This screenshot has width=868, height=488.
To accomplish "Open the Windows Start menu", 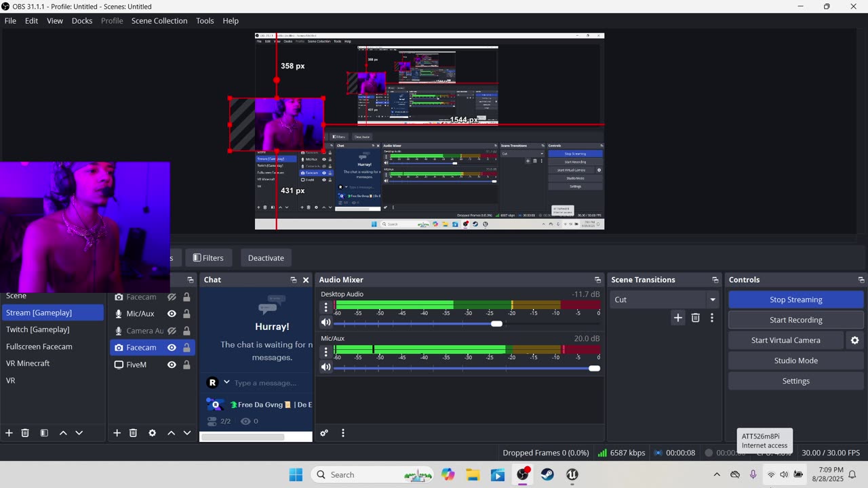I will click(296, 474).
